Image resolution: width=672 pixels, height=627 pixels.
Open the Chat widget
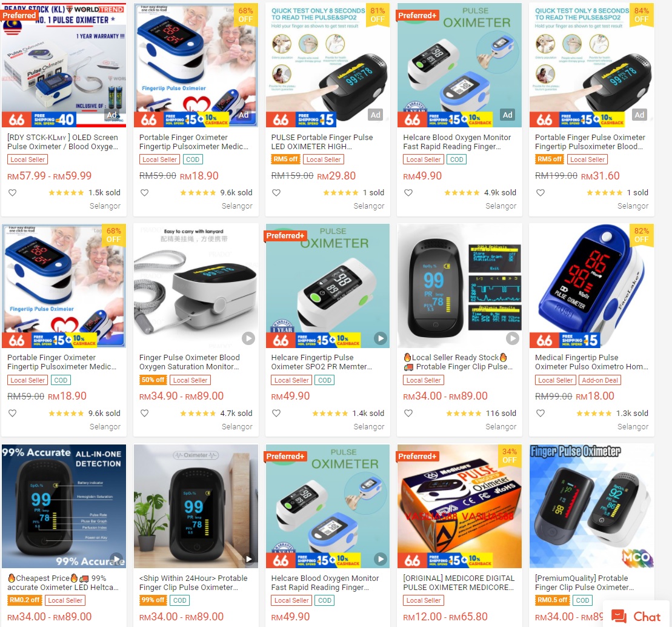tap(636, 616)
